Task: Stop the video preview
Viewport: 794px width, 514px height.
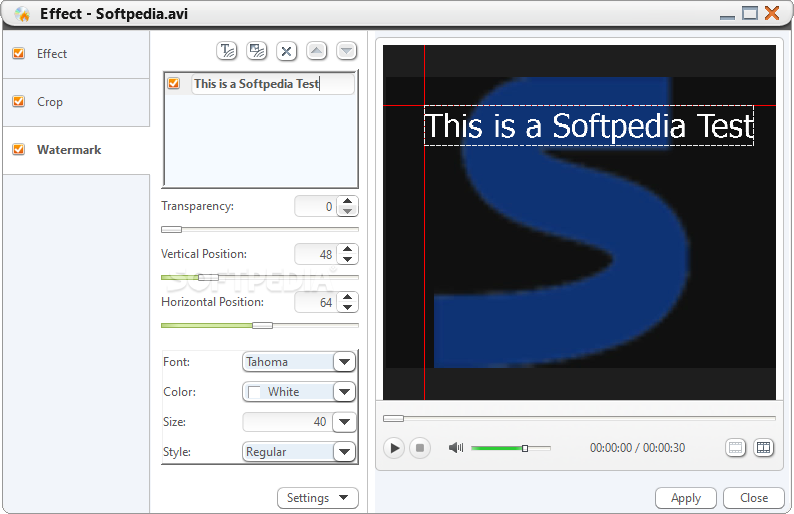Action: pos(420,448)
